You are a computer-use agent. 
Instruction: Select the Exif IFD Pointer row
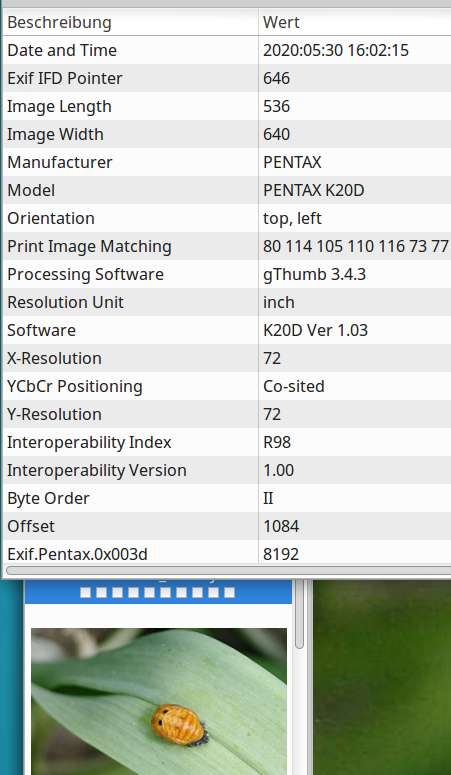(x=227, y=78)
